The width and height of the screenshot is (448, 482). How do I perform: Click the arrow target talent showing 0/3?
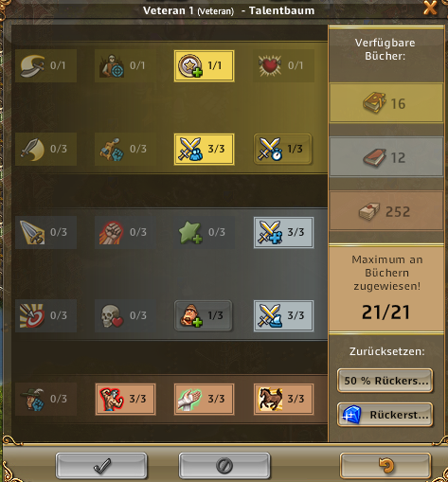tap(45, 315)
